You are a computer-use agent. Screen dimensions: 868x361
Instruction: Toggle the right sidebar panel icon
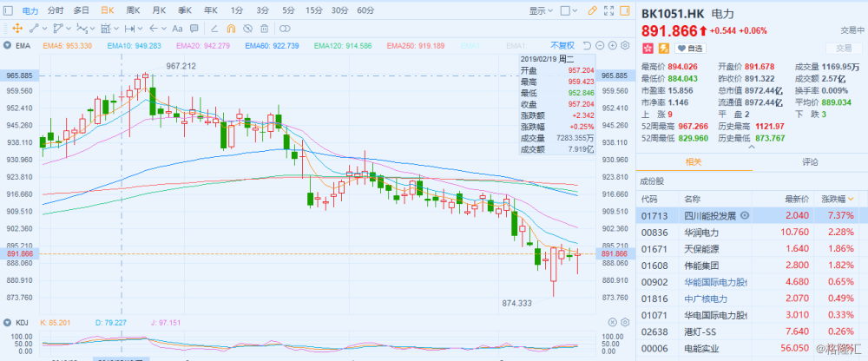[x=625, y=10]
